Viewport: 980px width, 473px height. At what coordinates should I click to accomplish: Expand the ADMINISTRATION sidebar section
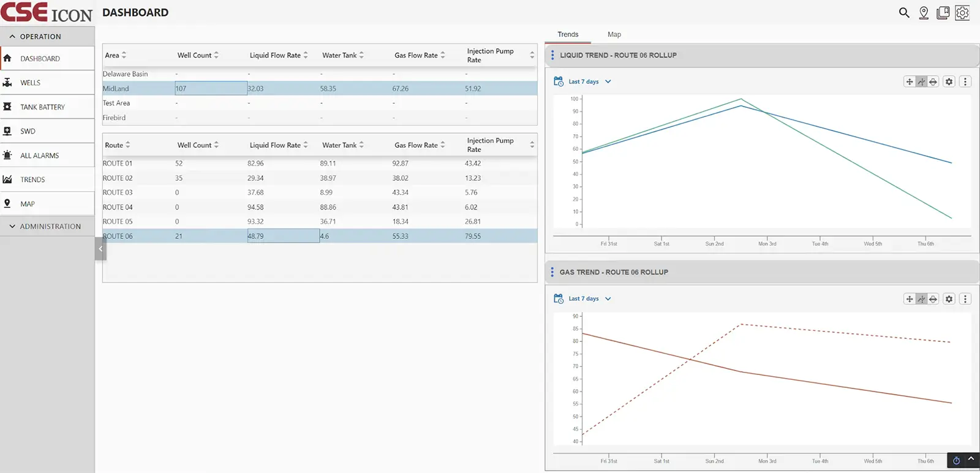[12, 227]
